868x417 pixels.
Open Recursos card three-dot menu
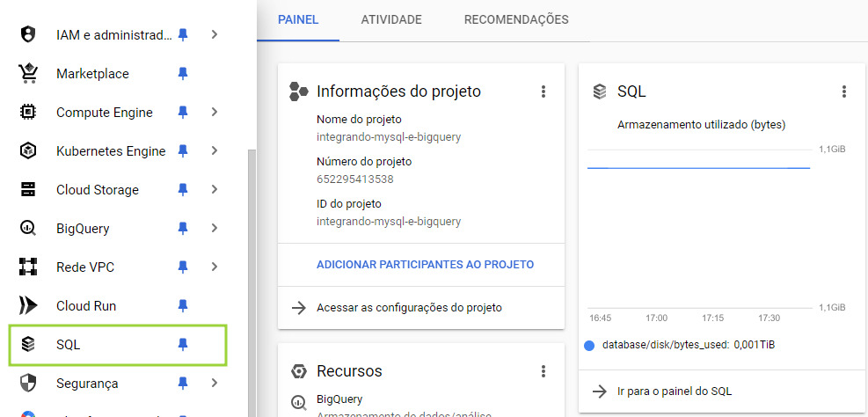(x=543, y=371)
